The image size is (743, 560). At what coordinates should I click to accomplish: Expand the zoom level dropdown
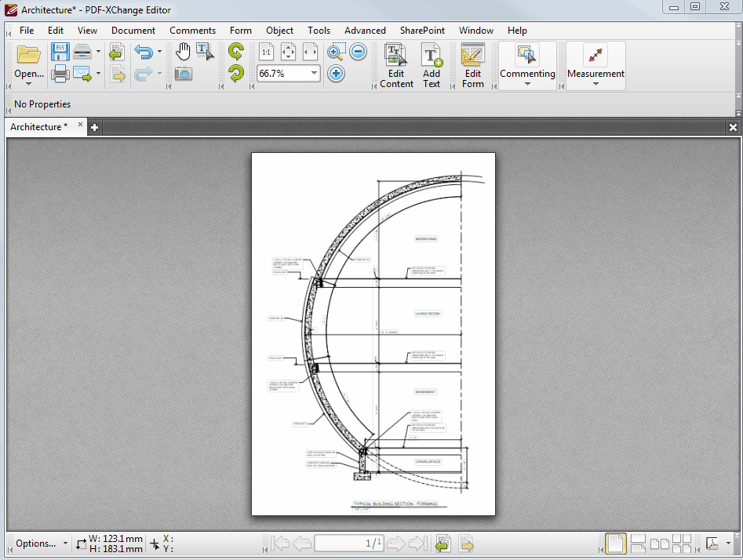314,73
